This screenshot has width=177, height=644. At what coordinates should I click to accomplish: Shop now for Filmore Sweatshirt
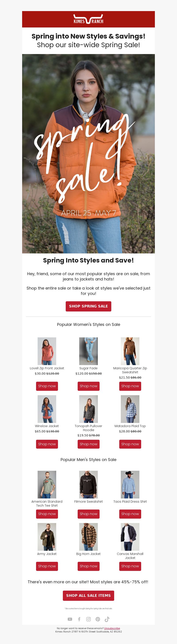(88, 514)
